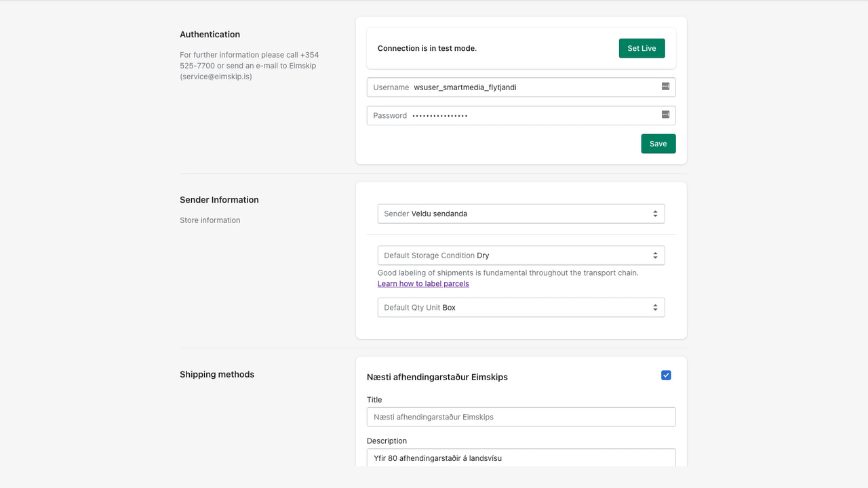This screenshot has width=868, height=488.
Task: Click the Eimskip contact information paragraph
Action: click(x=249, y=66)
